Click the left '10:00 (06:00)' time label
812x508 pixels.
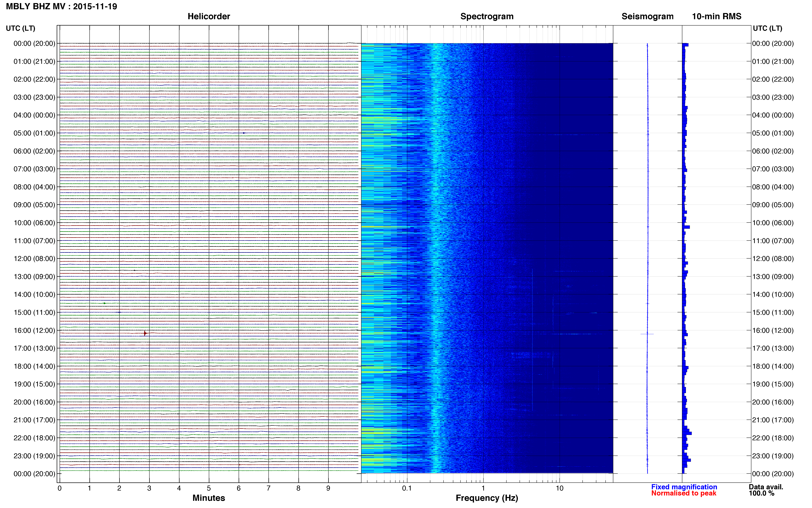click(34, 223)
